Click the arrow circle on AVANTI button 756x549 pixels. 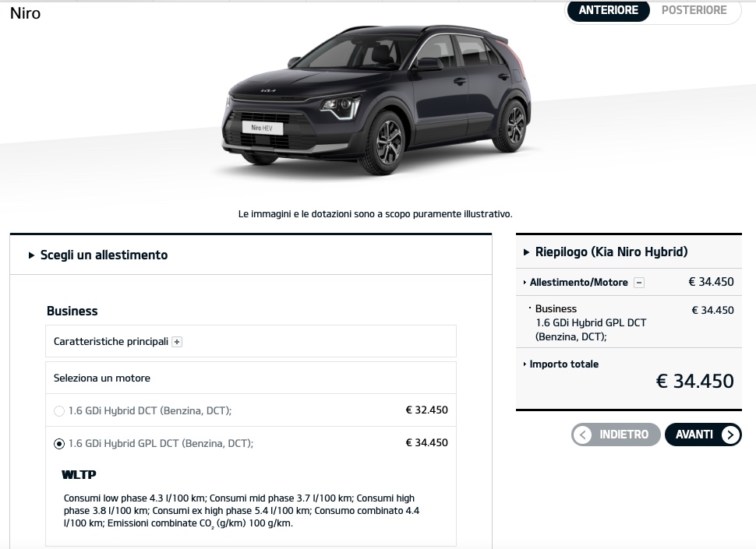(x=730, y=435)
